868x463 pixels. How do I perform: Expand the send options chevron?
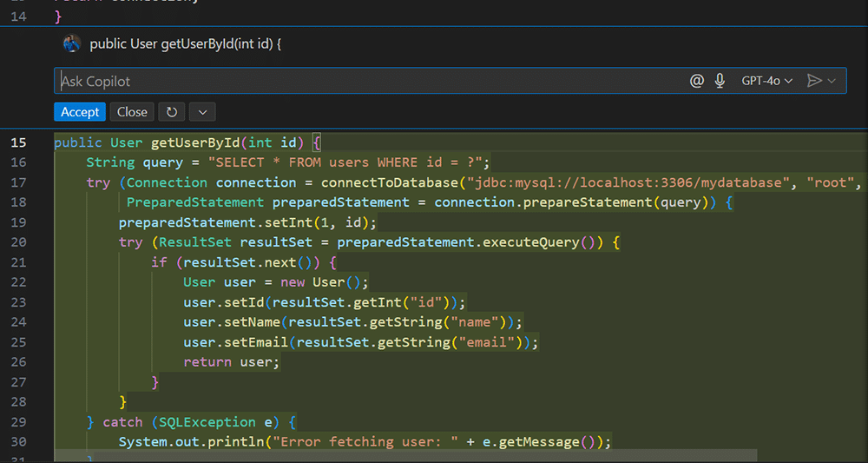tap(832, 81)
